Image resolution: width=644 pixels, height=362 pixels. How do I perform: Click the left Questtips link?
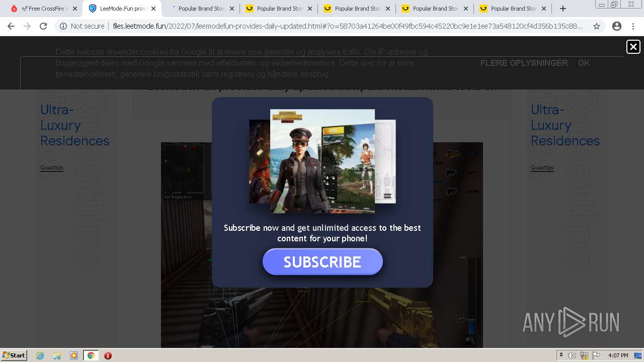[52, 167]
